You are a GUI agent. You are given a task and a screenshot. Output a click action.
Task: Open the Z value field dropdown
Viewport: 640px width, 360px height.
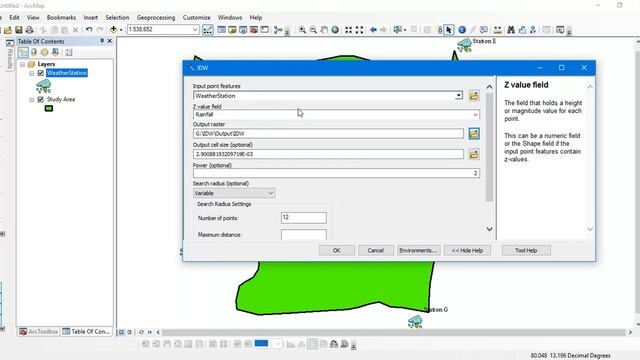pos(476,115)
